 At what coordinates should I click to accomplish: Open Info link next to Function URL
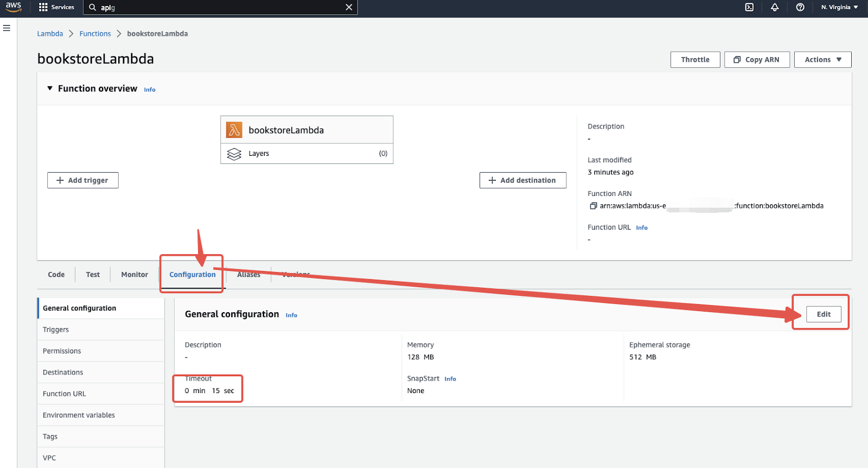[642, 228]
